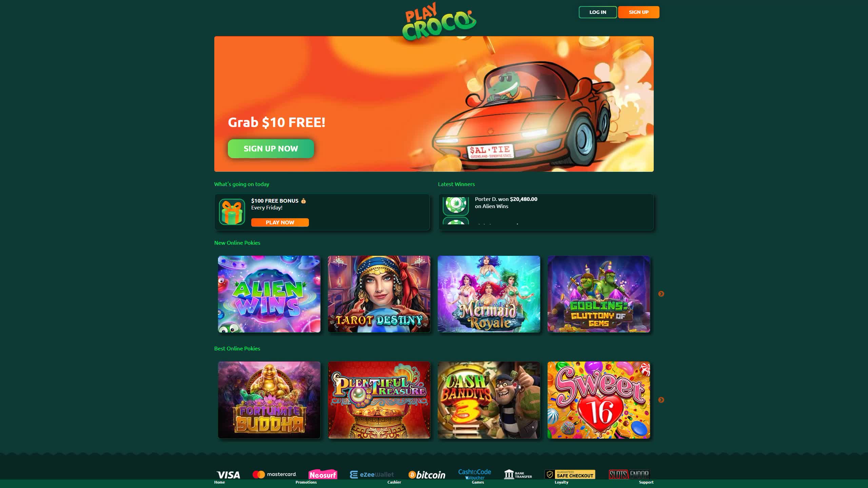Click the Mastercard payment logo
Image resolution: width=868 pixels, height=488 pixels.
(274, 474)
